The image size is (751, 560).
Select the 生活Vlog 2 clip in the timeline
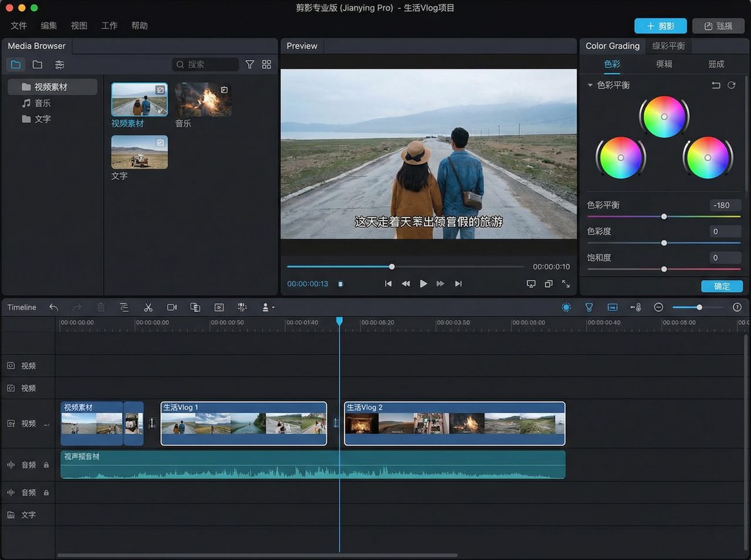[x=455, y=423]
